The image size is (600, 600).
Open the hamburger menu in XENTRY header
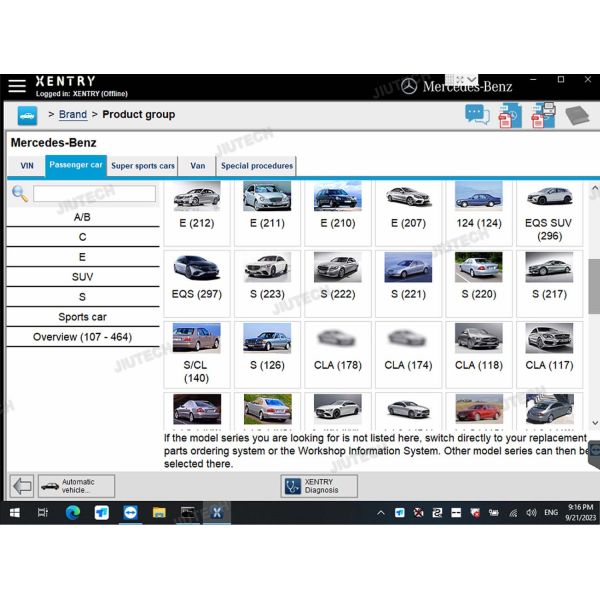click(x=17, y=86)
